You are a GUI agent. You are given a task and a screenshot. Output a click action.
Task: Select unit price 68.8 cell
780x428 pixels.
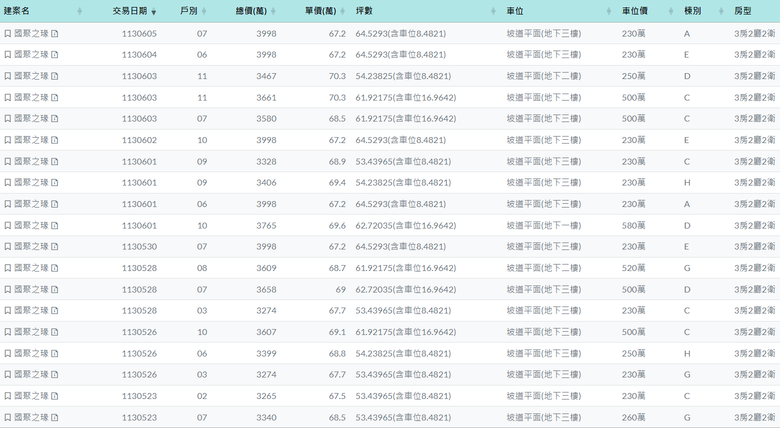337,353
